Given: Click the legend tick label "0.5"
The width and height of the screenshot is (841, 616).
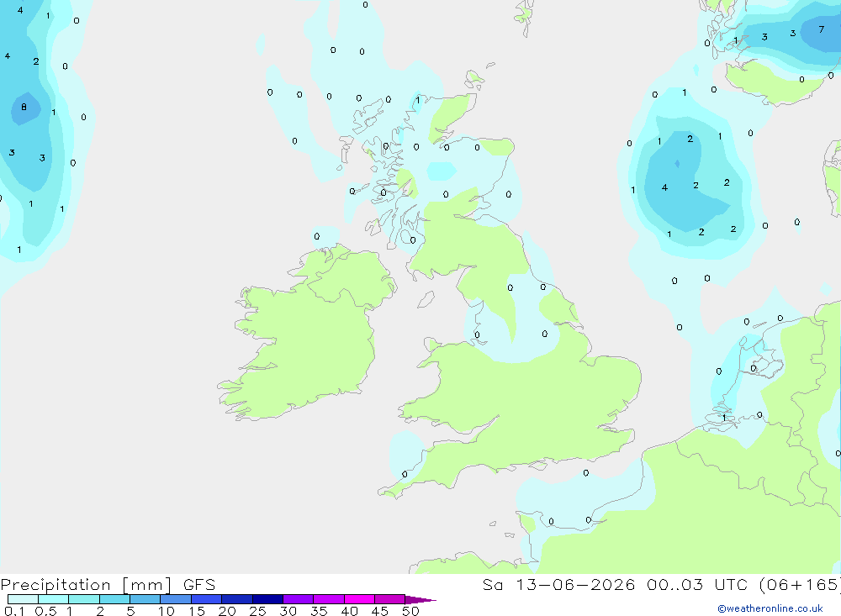Looking at the screenshot, I should [x=45, y=611].
